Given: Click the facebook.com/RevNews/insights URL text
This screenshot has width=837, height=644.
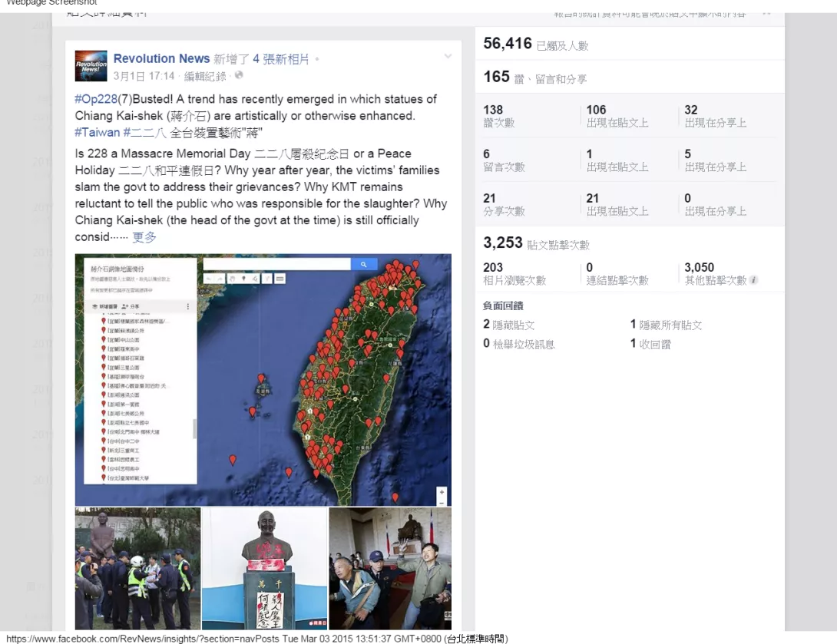Looking at the screenshot, I should (x=143, y=639).
